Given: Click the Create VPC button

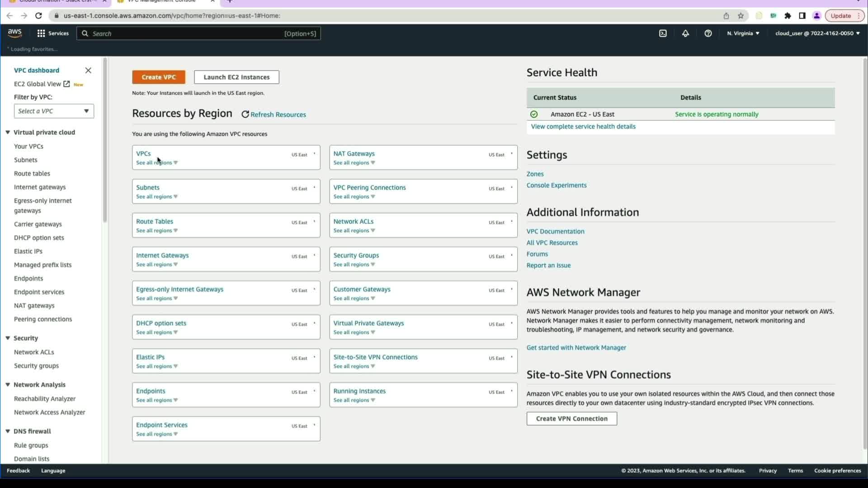Looking at the screenshot, I should pyautogui.click(x=158, y=77).
